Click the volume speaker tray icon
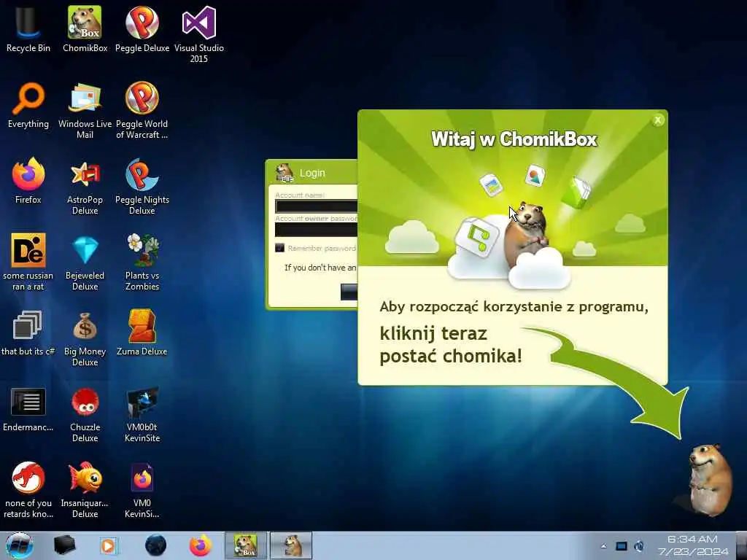 (639, 546)
